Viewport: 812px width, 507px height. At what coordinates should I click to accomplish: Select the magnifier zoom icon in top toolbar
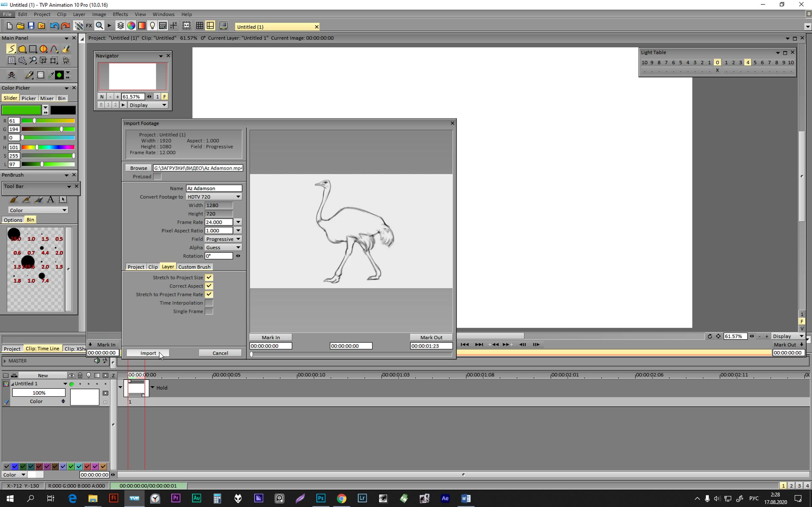99,26
